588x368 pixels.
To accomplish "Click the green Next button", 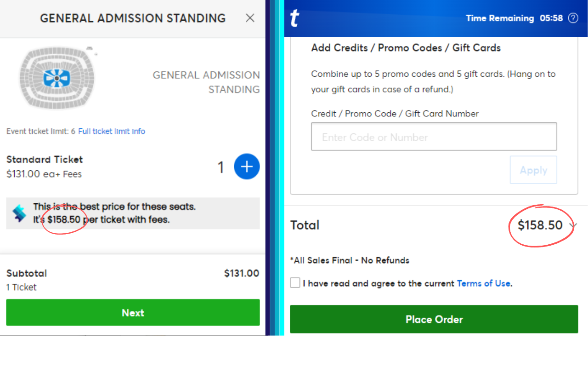I will pyautogui.click(x=133, y=312).
